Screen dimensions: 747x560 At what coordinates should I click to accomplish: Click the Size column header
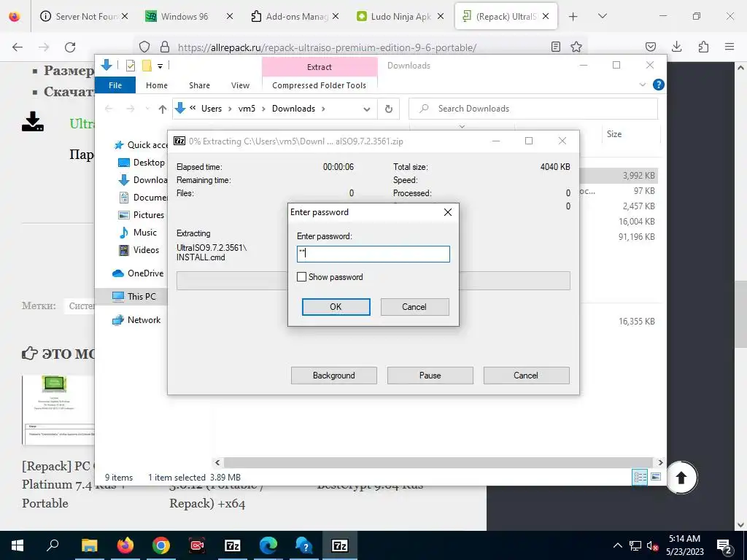[x=614, y=134]
